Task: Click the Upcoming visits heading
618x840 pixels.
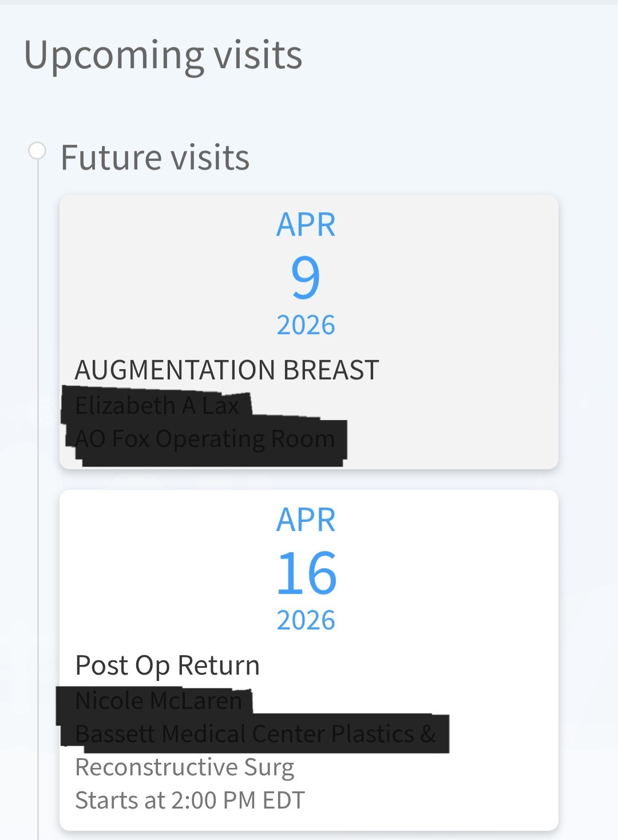Action: (x=163, y=56)
